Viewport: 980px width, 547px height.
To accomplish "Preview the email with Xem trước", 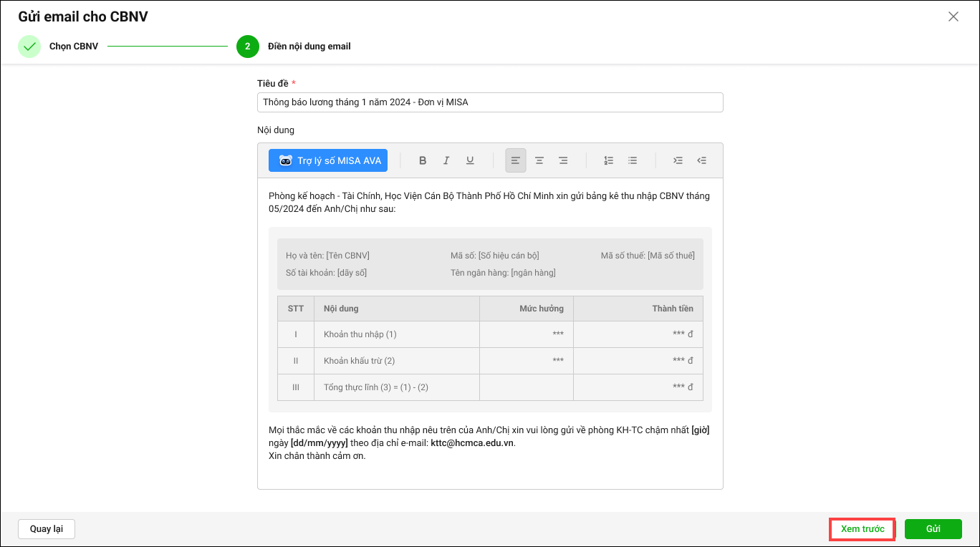I will (x=863, y=529).
